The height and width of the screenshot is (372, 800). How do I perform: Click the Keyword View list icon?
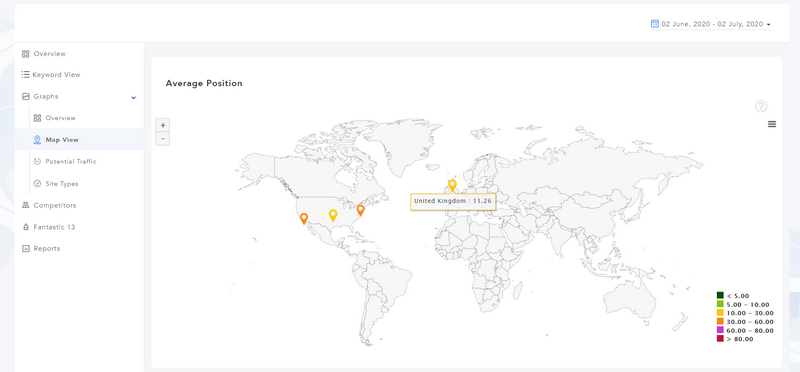coord(26,75)
